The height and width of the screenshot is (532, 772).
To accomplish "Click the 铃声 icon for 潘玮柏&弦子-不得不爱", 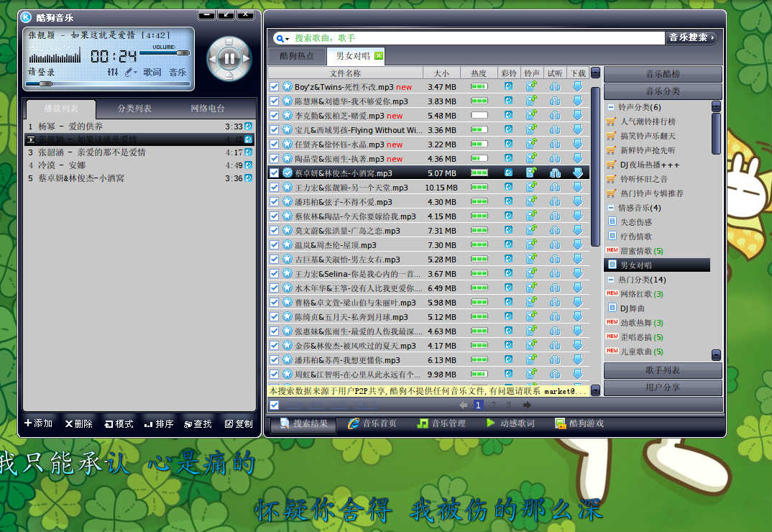I will (531, 201).
